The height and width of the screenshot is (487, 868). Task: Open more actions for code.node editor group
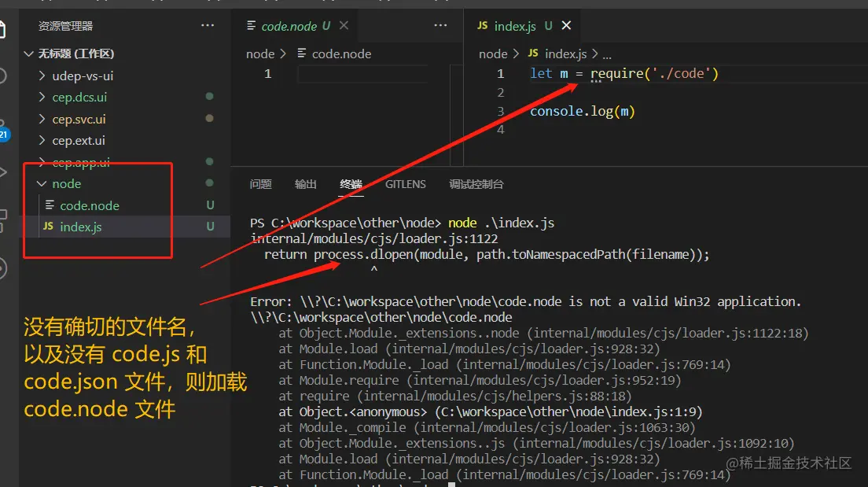tap(440, 25)
